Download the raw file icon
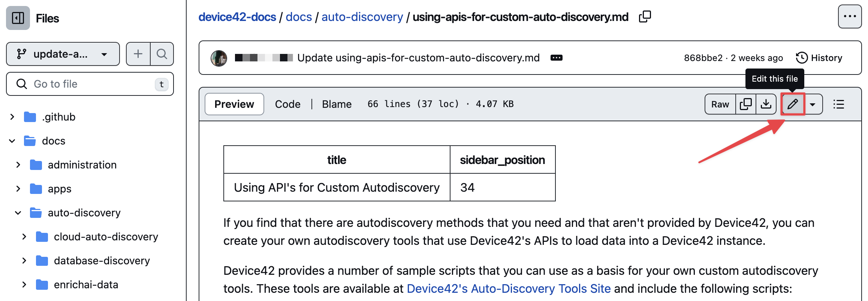Viewport: 868px width, 301px height. pos(766,104)
